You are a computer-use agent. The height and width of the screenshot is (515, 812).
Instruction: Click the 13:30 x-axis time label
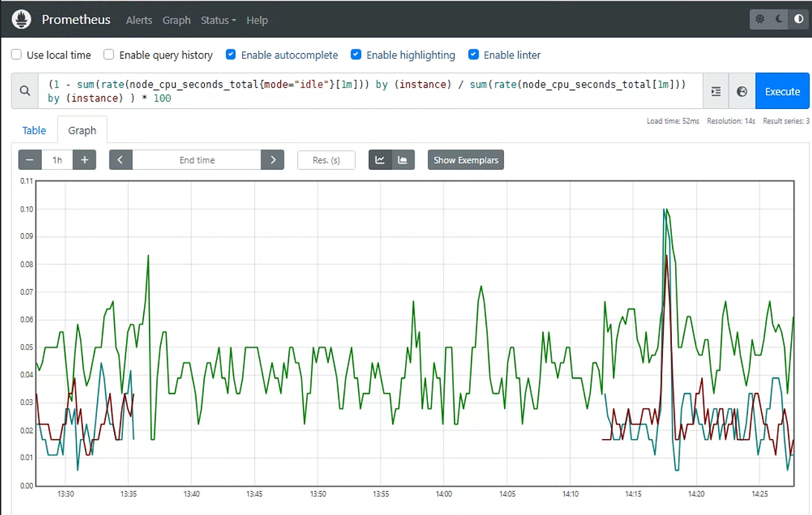(x=66, y=493)
